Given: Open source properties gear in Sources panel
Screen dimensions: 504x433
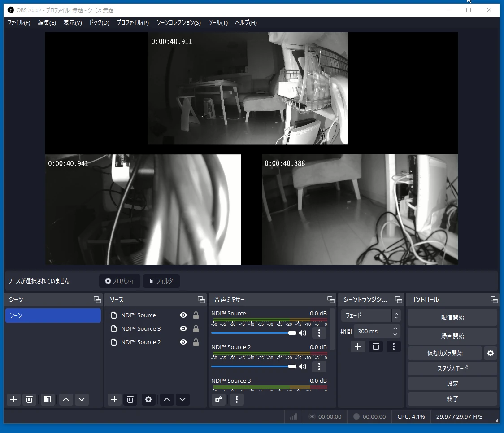Looking at the screenshot, I should [x=148, y=399].
